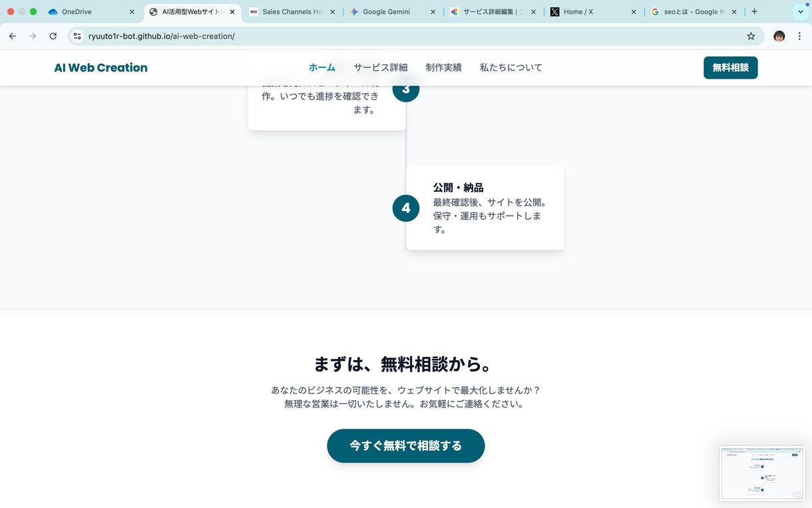Close the Google Gemini tab

433,12
